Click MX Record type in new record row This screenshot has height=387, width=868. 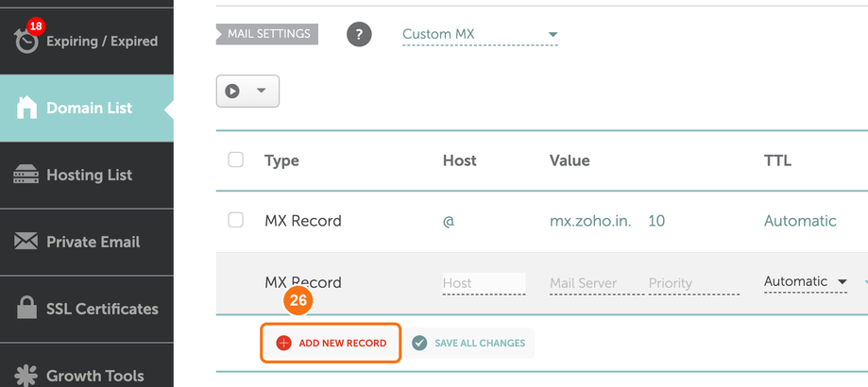tap(303, 282)
